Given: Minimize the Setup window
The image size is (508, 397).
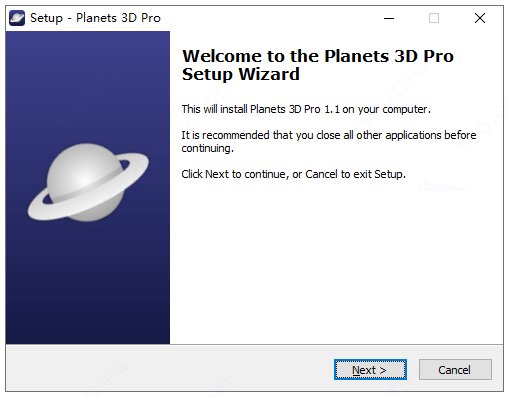Looking at the screenshot, I should (x=389, y=18).
